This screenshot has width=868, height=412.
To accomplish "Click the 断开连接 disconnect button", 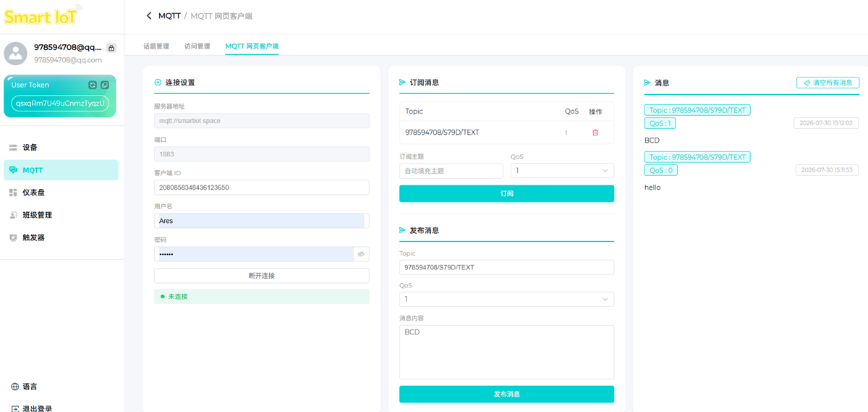I will (262, 276).
